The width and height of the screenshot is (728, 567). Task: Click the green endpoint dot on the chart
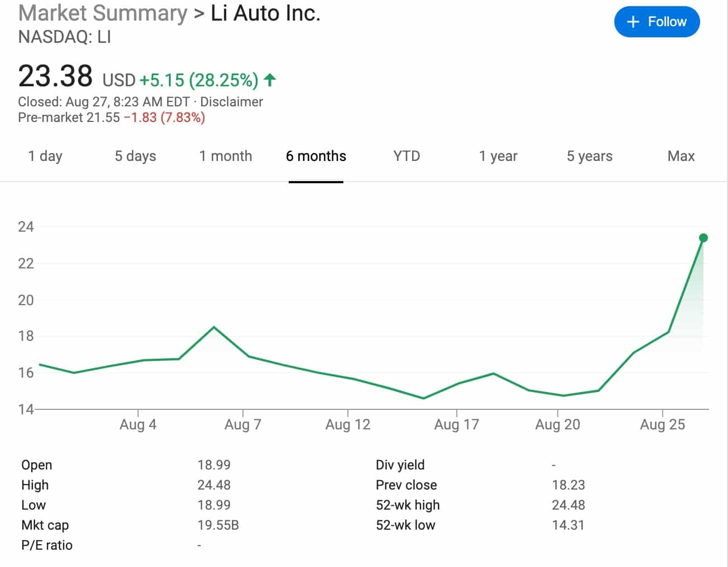[x=703, y=238]
